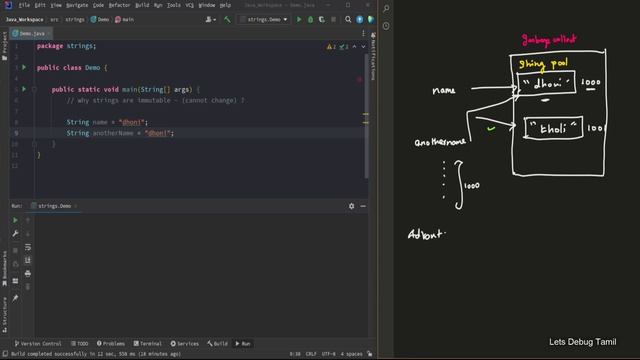Open the strings.Demo run configuration dropdown

click(264, 19)
